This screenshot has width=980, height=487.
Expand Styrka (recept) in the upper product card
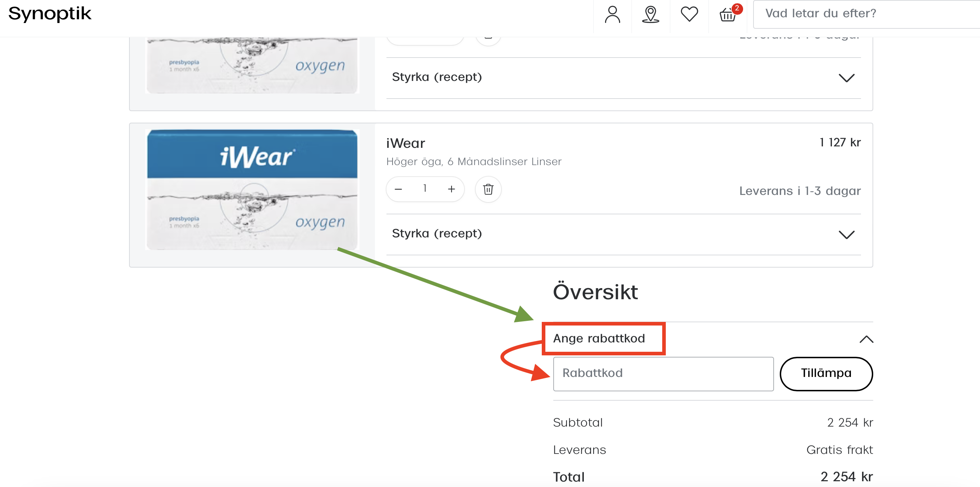point(623,78)
